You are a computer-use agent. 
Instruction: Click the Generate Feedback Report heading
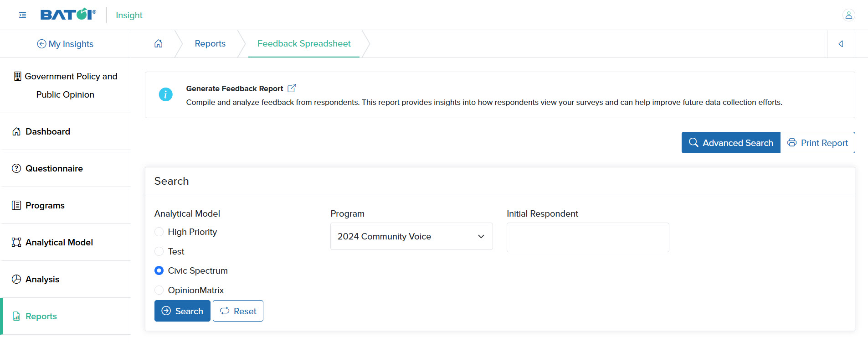pos(235,88)
